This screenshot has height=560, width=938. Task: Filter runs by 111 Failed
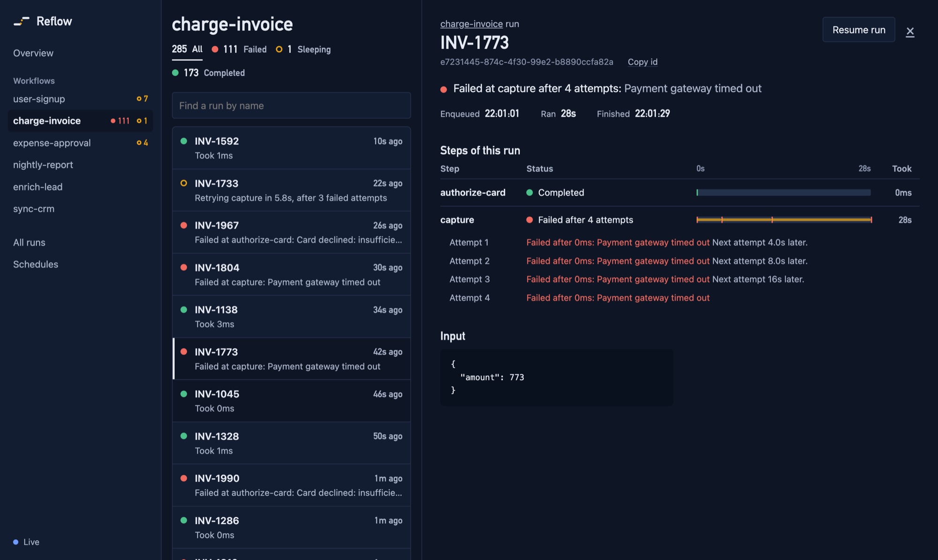[x=239, y=49]
